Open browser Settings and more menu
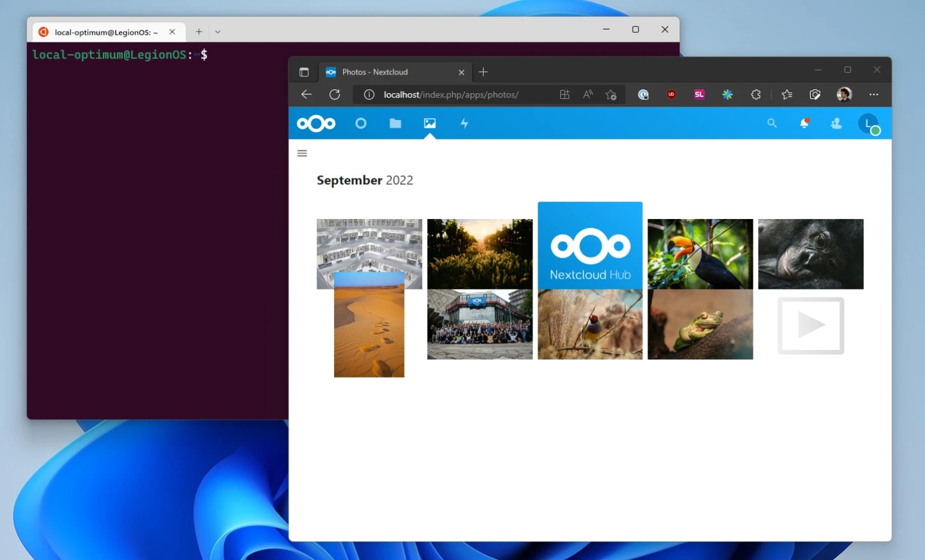The image size is (925, 560). (874, 94)
